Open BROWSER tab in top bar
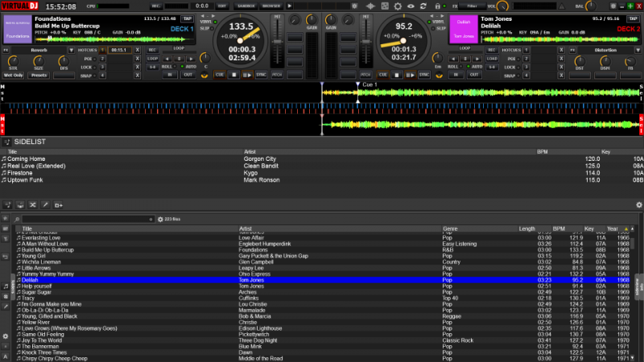644x362 pixels. coord(271,6)
